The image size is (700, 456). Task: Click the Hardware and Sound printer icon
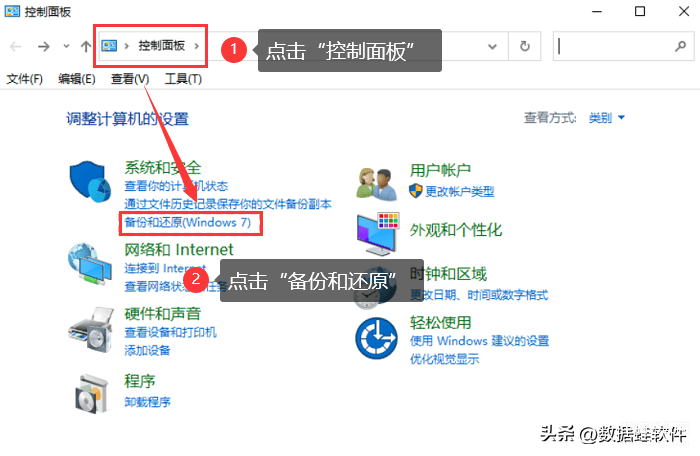[x=91, y=330]
